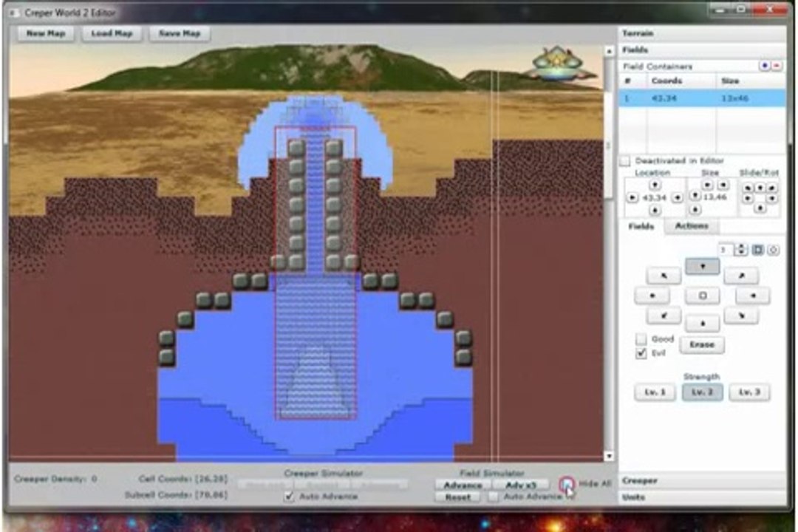This screenshot has height=532, width=798.
Task: Click the Cell Coords readout text
Action: tap(183, 479)
